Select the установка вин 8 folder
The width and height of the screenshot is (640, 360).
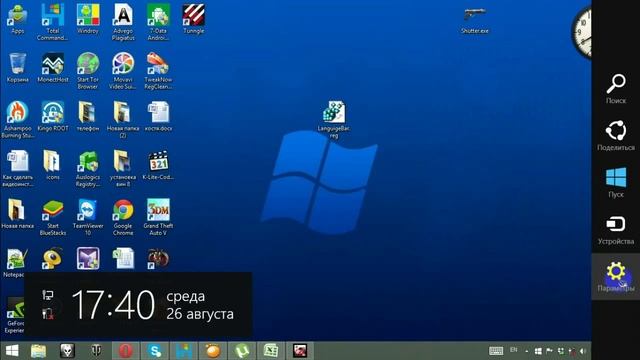click(123, 168)
